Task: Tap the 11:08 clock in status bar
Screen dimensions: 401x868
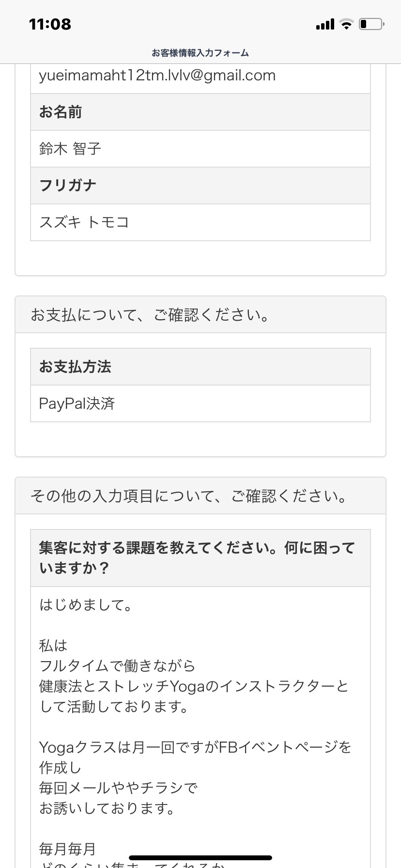Action: 50,24
